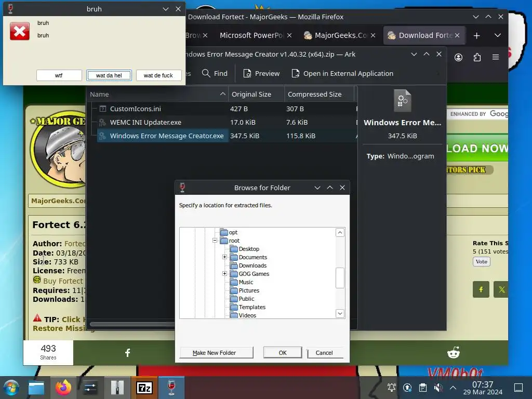Collapse the root folder tree node
The image size is (532, 399).
215,240
